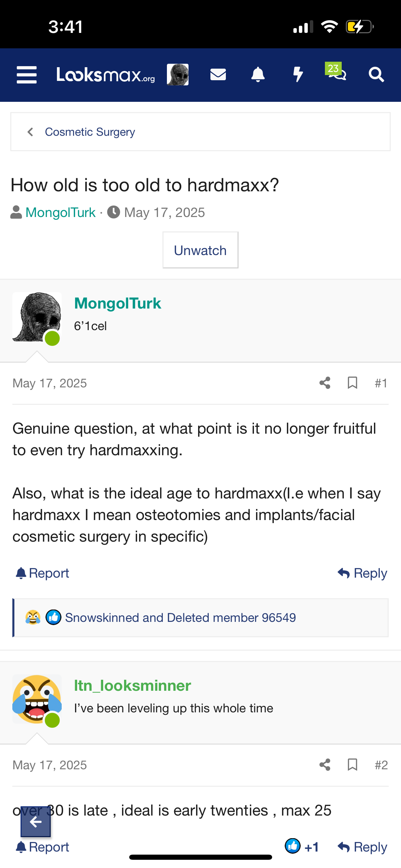
Task: View reactions from Snowskinned and Deleted member
Action: (180, 618)
